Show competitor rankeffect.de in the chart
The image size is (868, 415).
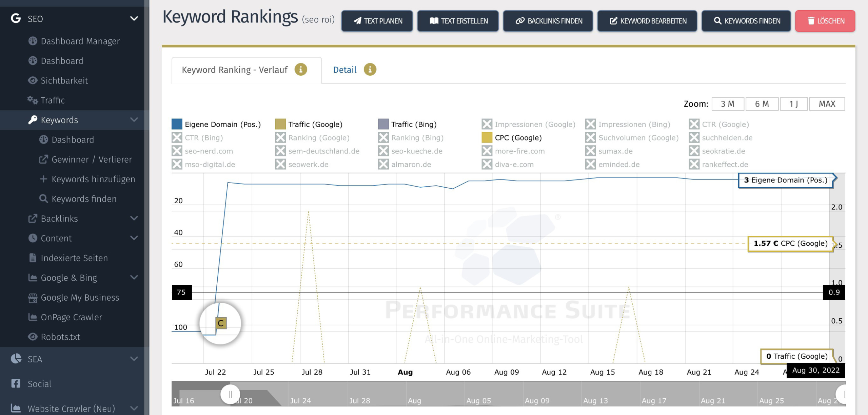pos(718,165)
